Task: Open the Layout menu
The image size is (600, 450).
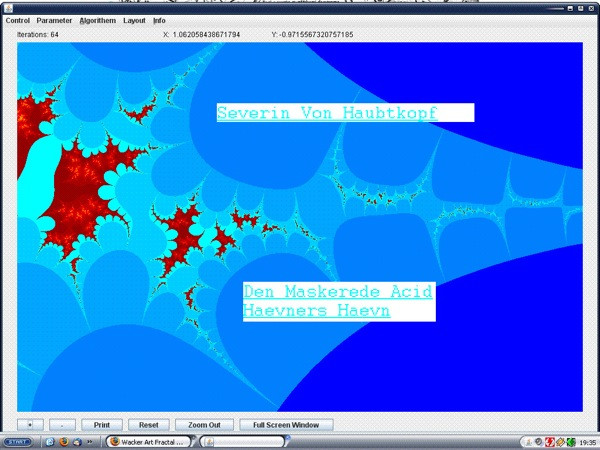Action: (134, 20)
